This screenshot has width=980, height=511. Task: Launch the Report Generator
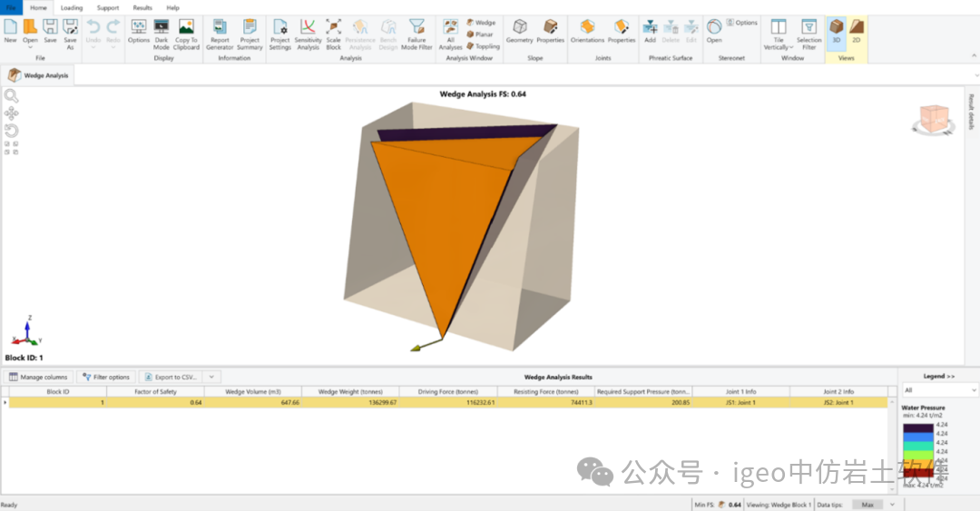(x=220, y=34)
